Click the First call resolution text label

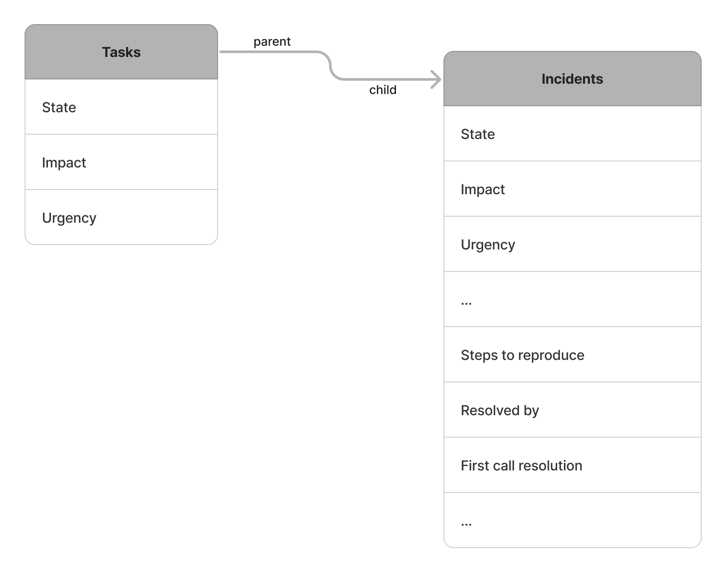(x=521, y=465)
